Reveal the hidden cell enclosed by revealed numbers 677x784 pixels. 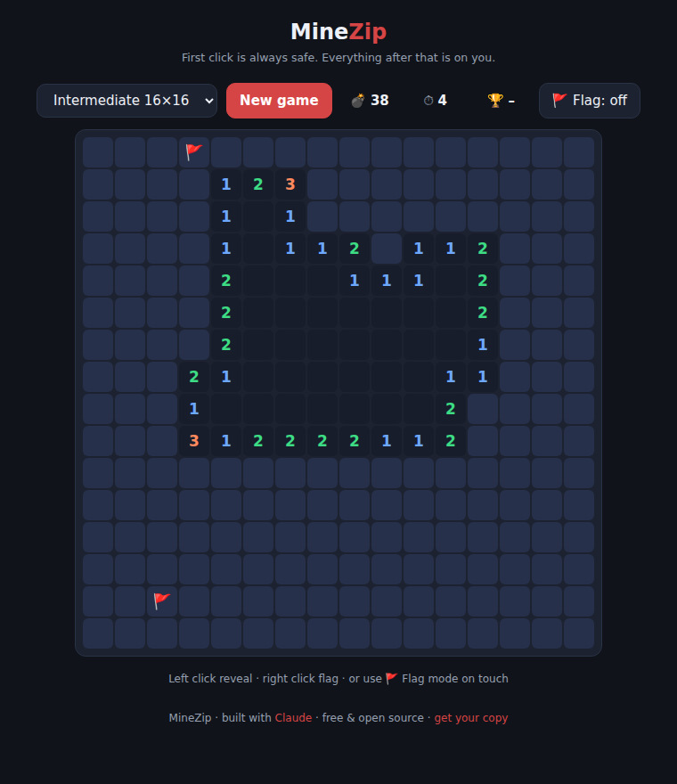pos(387,249)
